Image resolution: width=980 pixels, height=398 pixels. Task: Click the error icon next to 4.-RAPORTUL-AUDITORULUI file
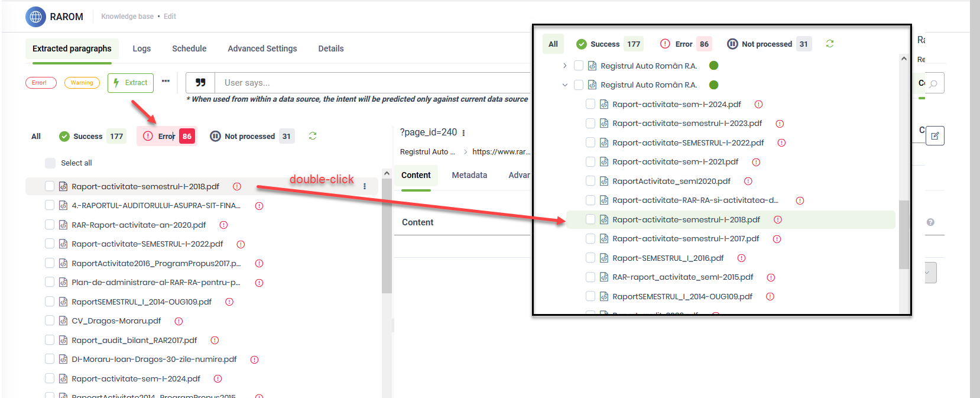259,206
